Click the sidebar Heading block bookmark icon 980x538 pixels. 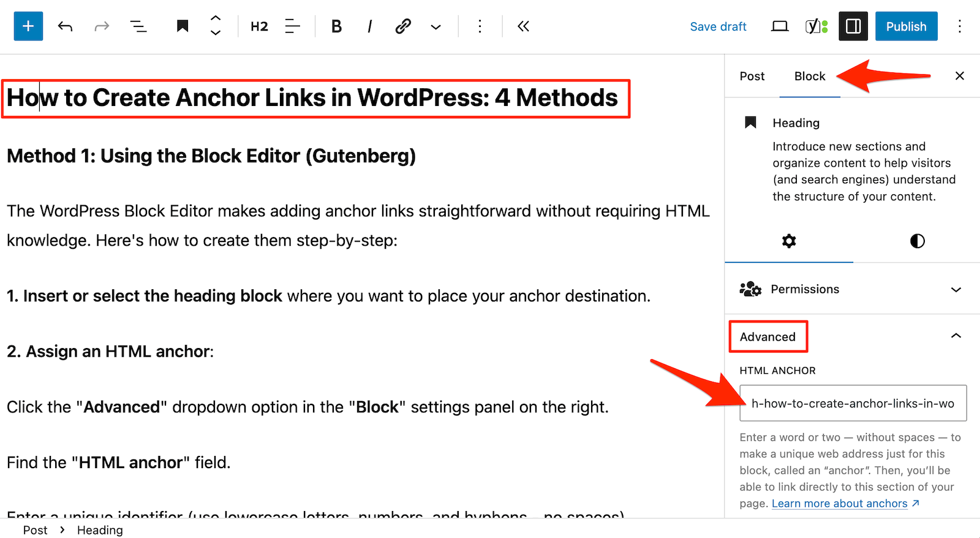750,123
